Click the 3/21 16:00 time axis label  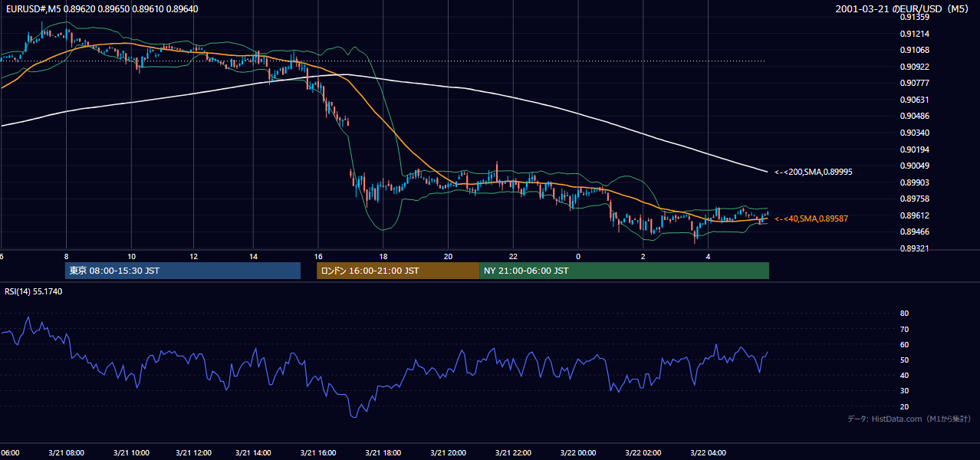tap(318, 453)
